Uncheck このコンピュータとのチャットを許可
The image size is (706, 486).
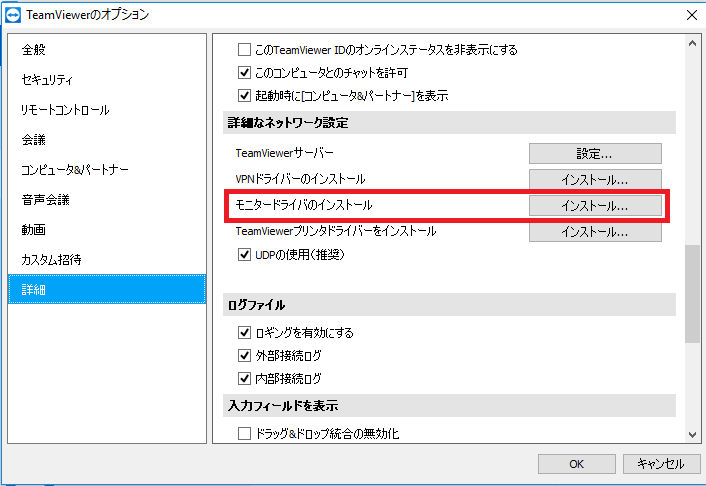pyautogui.click(x=244, y=72)
